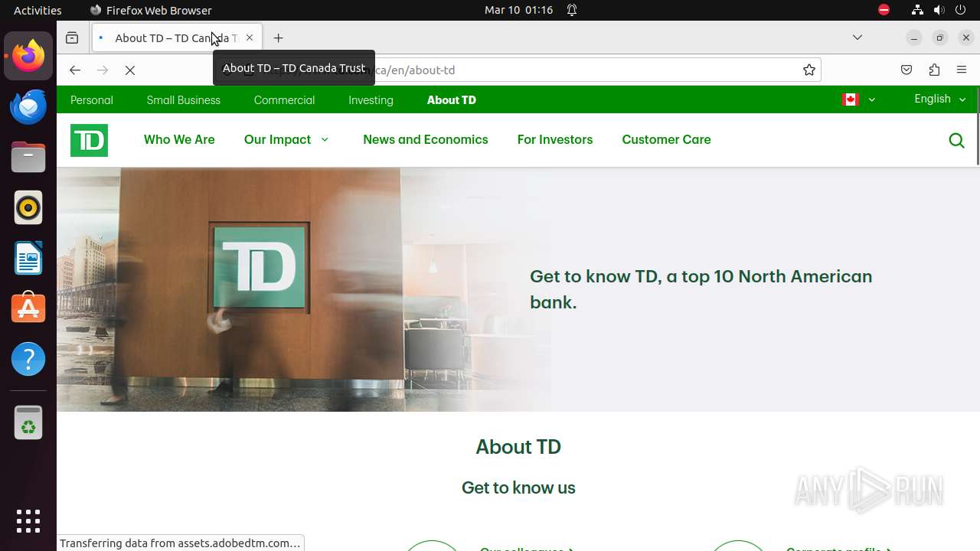
Task: Switch to Commercial banking section
Action: 284,100
